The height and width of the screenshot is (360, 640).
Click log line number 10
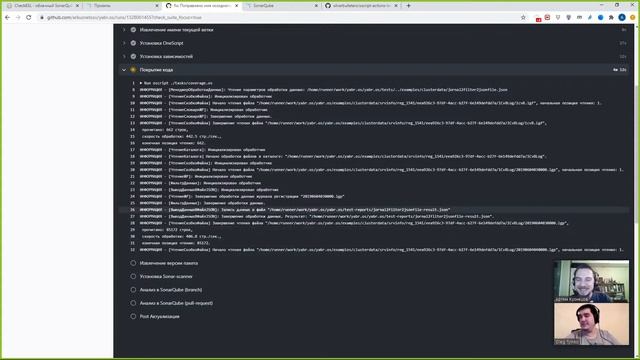coord(133,103)
